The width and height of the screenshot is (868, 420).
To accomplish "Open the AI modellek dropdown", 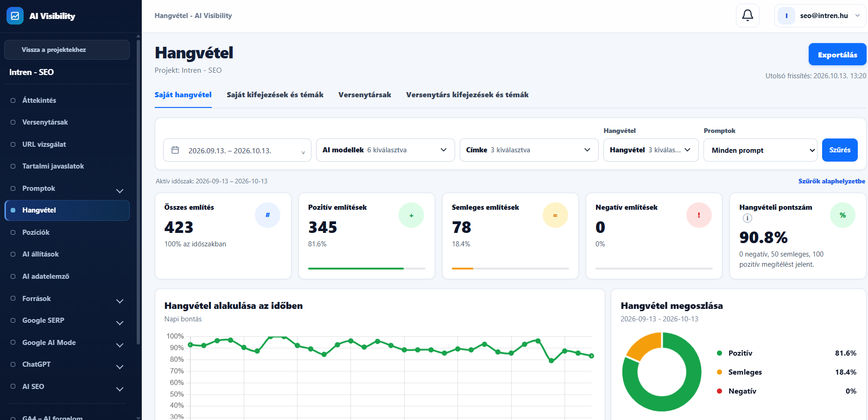I will point(385,150).
